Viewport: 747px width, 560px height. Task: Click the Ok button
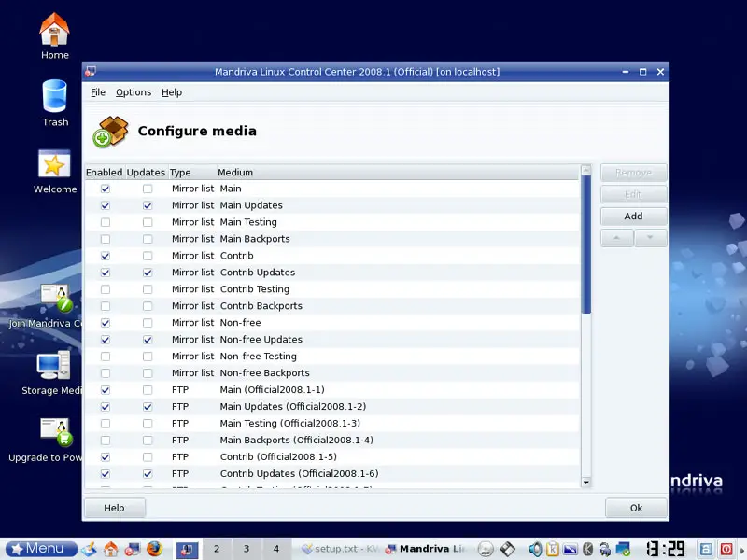(636, 508)
